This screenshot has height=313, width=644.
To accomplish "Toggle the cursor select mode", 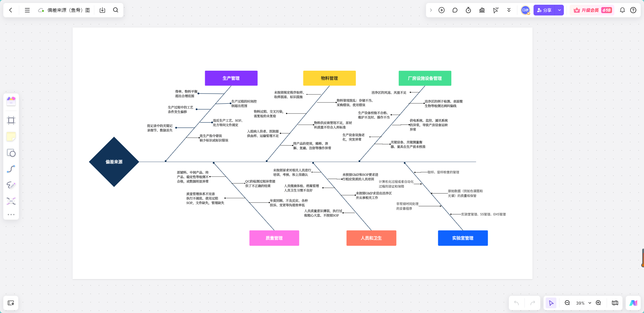I will pyautogui.click(x=551, y=303).
